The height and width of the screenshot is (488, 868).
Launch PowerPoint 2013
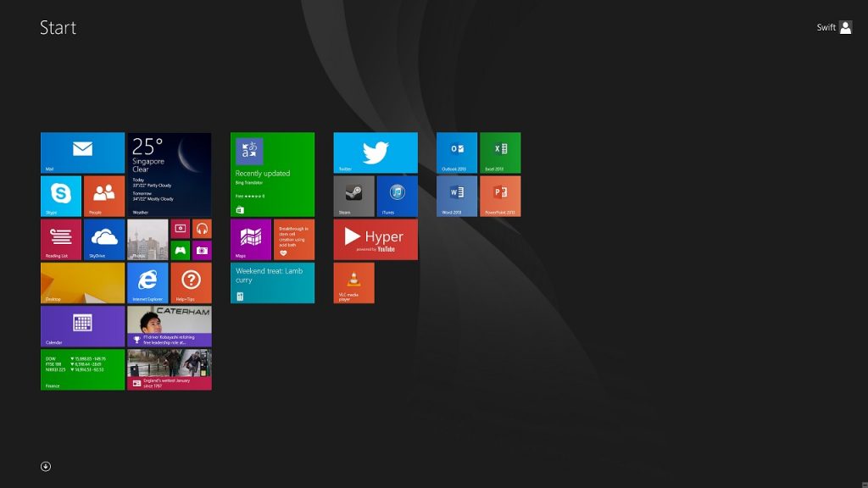(x=500, y=197)
